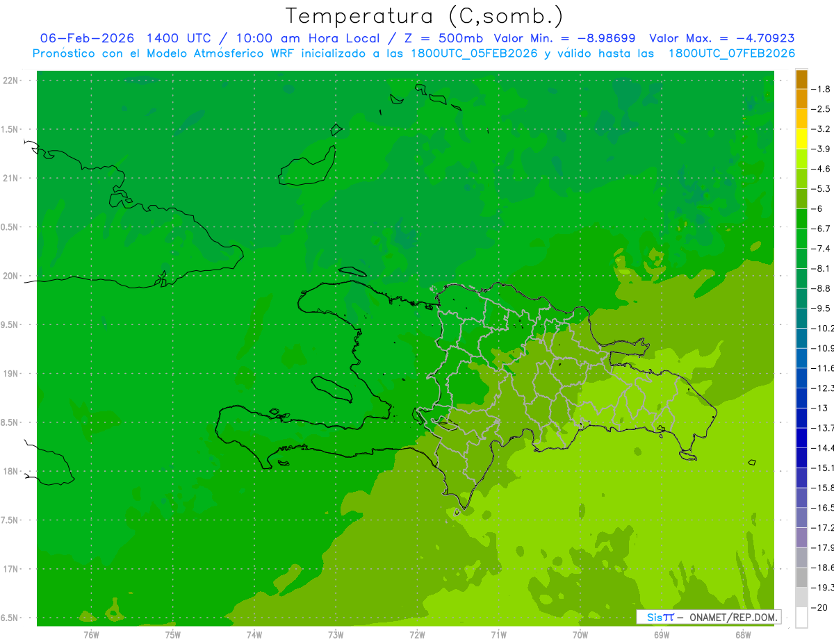The image size is (834, 644).
Task: Click the "74W" longitude label
Action: (x=254, y=634)
